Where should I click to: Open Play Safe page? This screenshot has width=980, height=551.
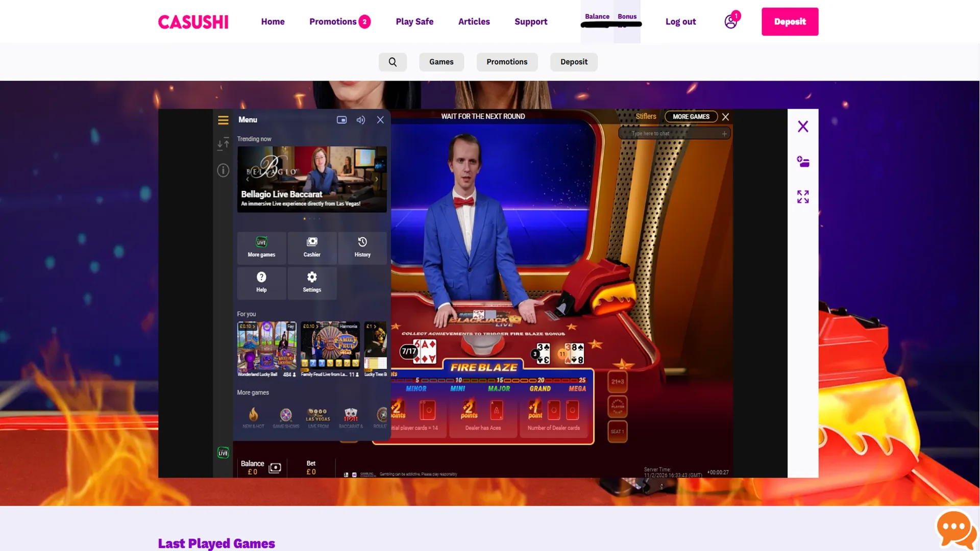coord(414,21)
